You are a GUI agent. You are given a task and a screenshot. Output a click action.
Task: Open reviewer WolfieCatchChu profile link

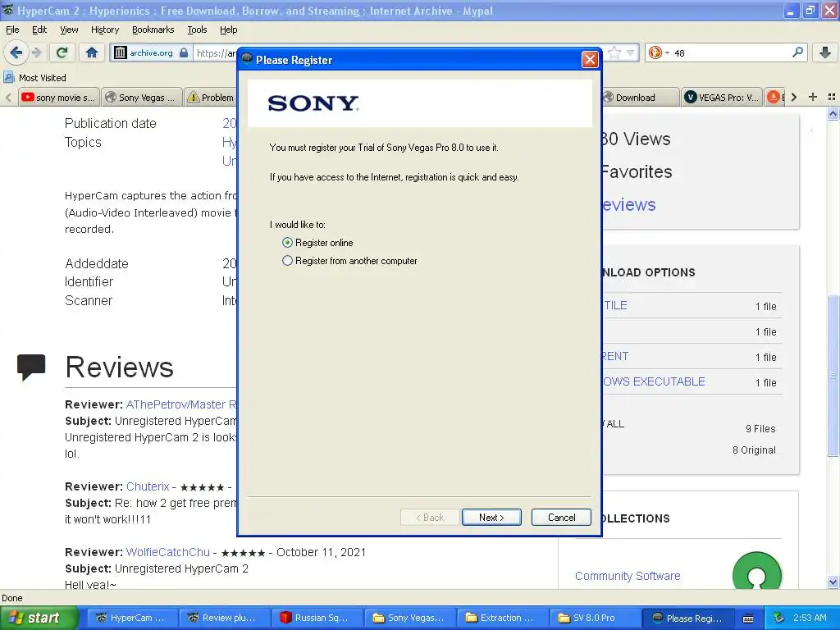(167, 552)
